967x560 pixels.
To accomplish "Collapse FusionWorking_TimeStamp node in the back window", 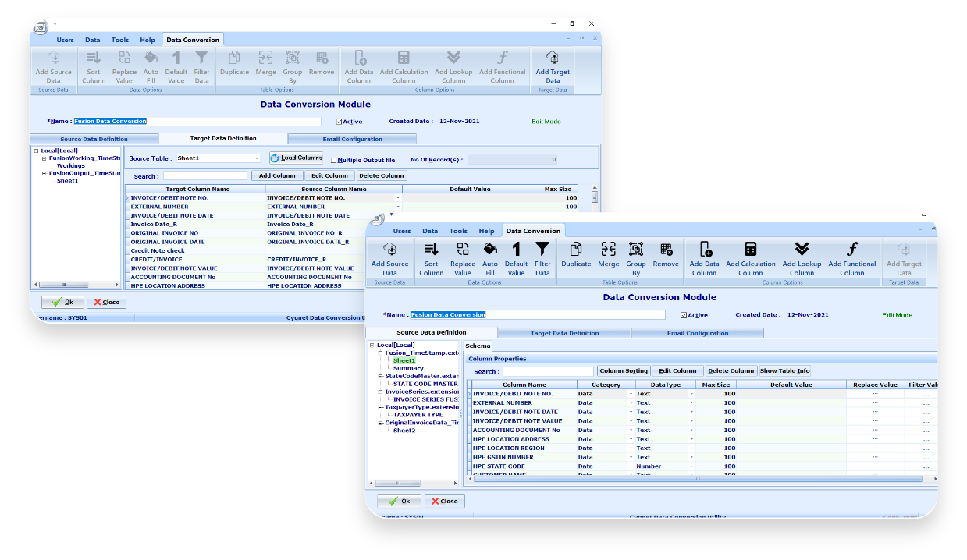I will (44, 158).
